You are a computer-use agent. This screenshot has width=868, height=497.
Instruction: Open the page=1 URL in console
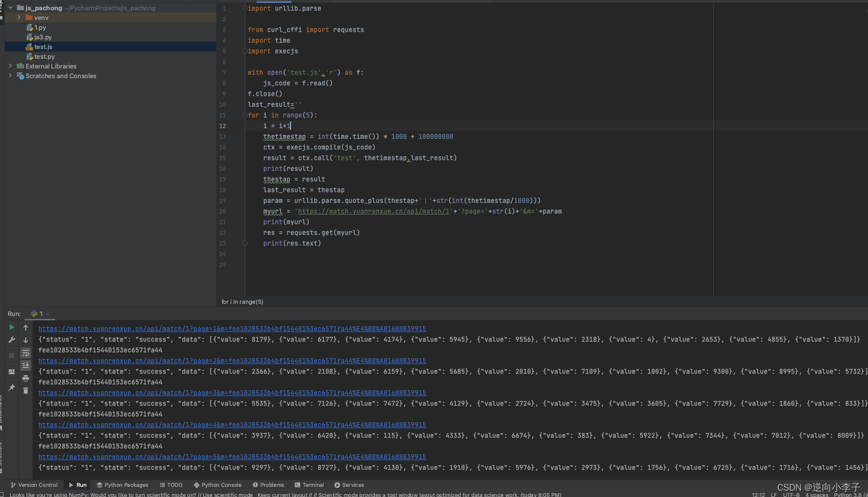click(232, 329)
